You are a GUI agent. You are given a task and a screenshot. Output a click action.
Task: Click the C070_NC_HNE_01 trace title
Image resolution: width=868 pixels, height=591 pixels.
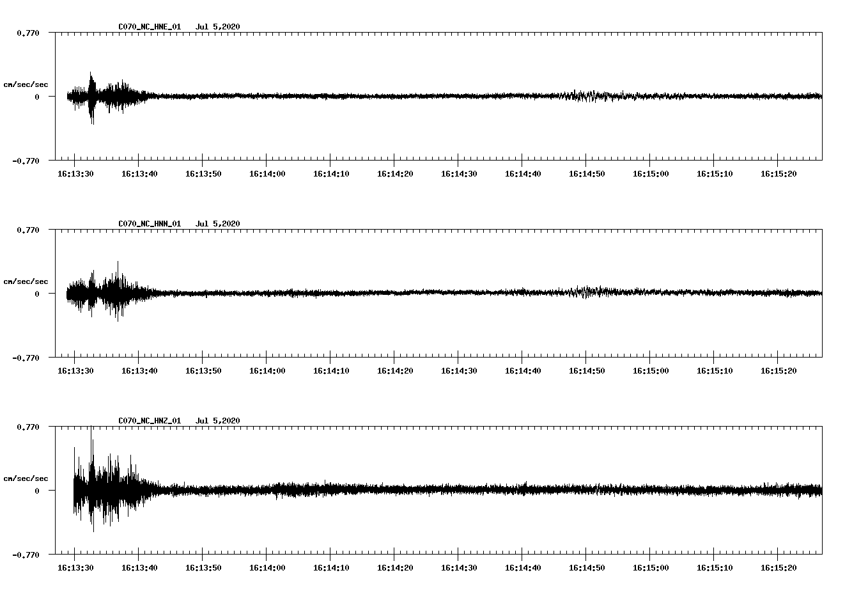click(x=150, y=27)
